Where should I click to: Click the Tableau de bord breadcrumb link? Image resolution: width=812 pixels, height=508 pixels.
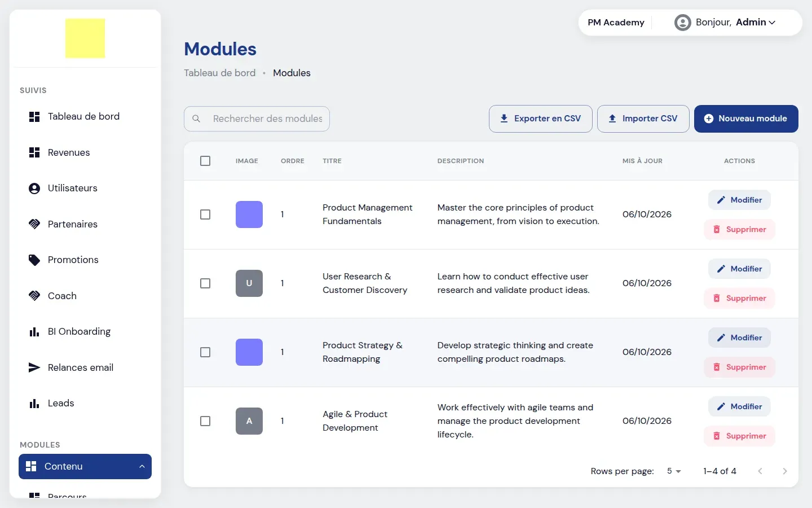pyautogui.click(x=220, y=73)
